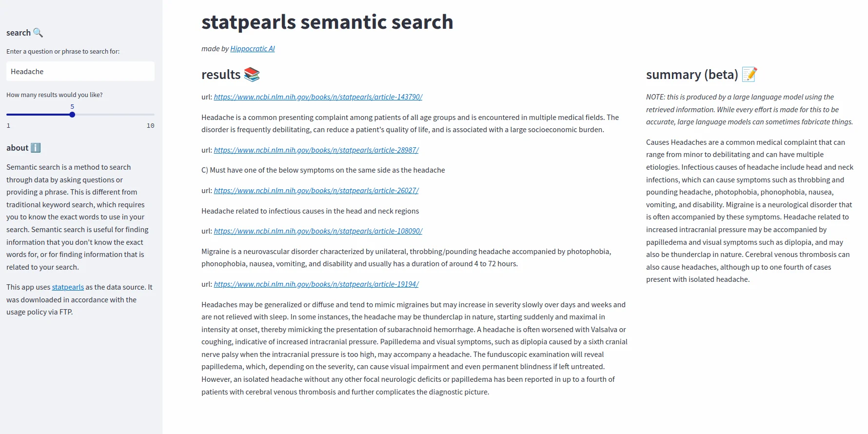Open the statpearls article-108090 link
Screen dimensions: 868x434
click(x=317, y=231)
